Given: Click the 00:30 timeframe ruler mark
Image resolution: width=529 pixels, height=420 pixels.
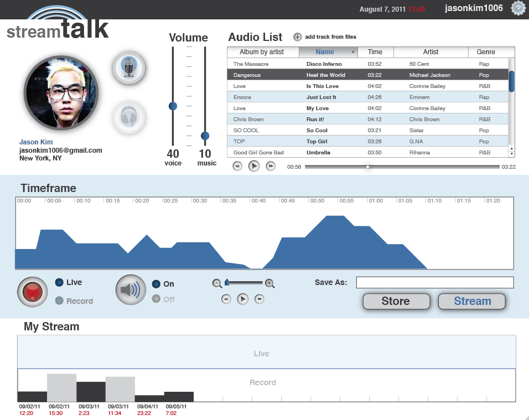Looking at the screenshot, I should pyautogui.click(x=200, y=201).
